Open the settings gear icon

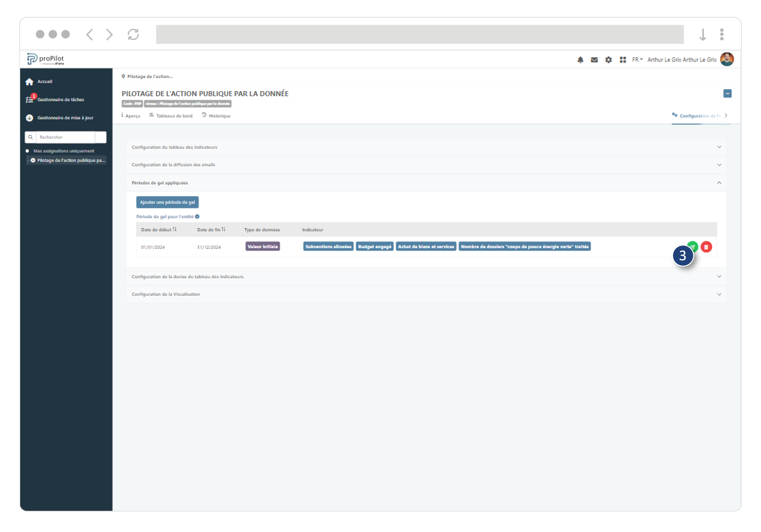tap(609, 60)
